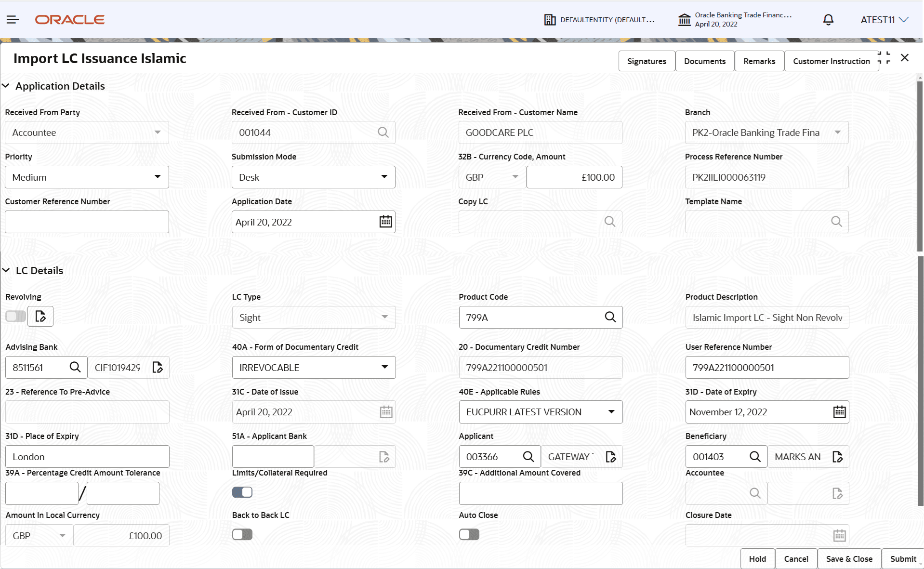Maximize the Import LC screen icon
Image resolution: width=924 pixels, height=569 pixels.
point(884,58)
